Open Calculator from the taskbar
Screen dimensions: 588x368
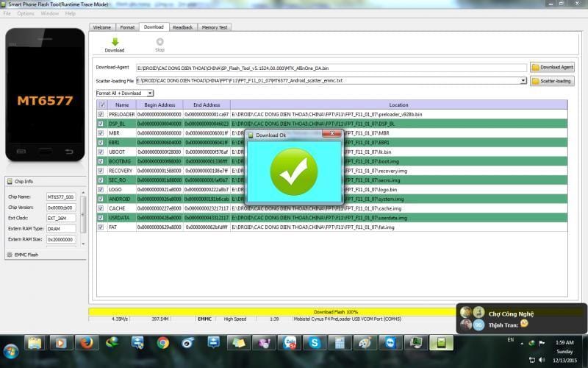pos(340,343)
